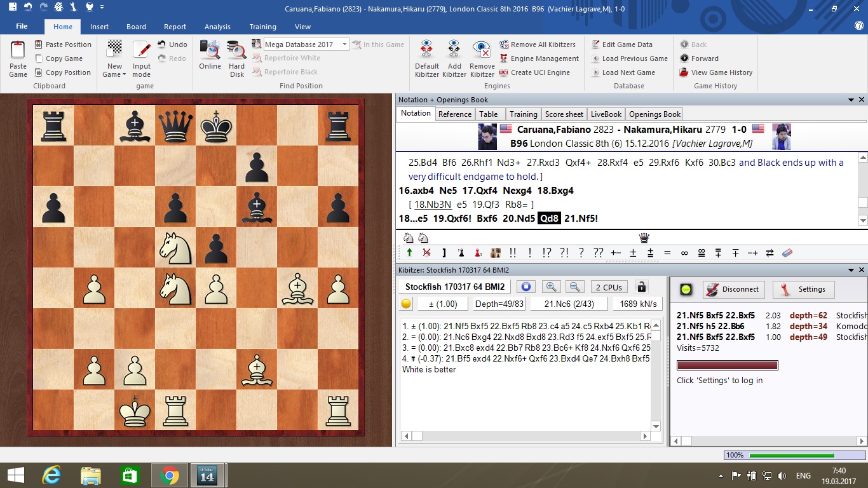Open the Analysis ribbon tab
Screen dimensions: 868x488
click(217, 27)
